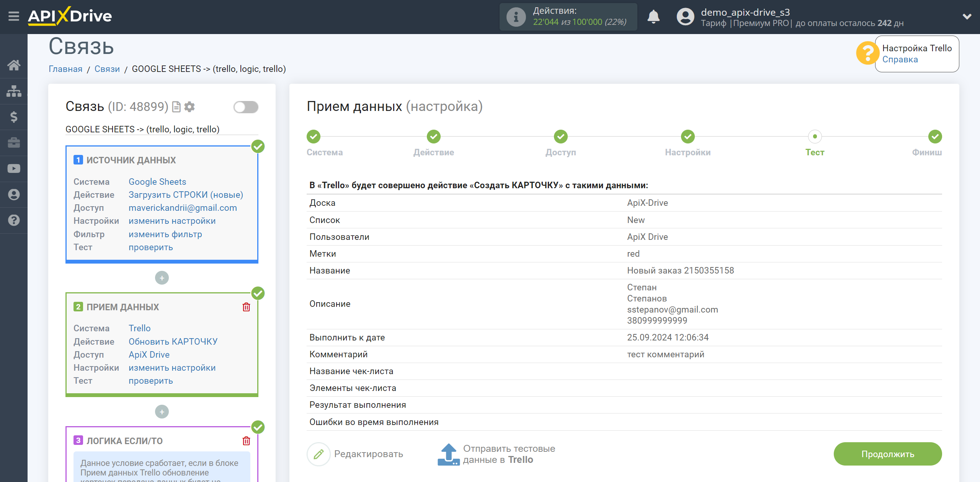This screenshot has height=482, width=980.
Task: Go to Система step
Action: coord(314,137)
